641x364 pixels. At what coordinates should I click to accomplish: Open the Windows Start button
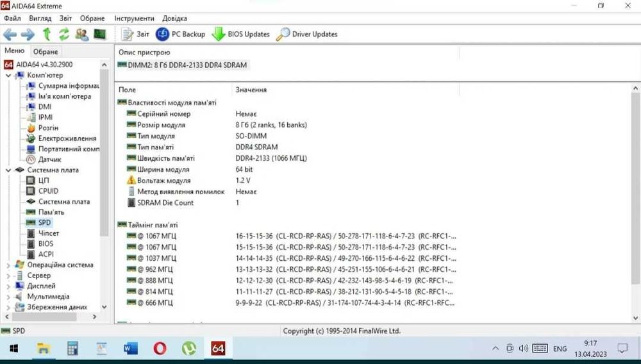[13, 349]
